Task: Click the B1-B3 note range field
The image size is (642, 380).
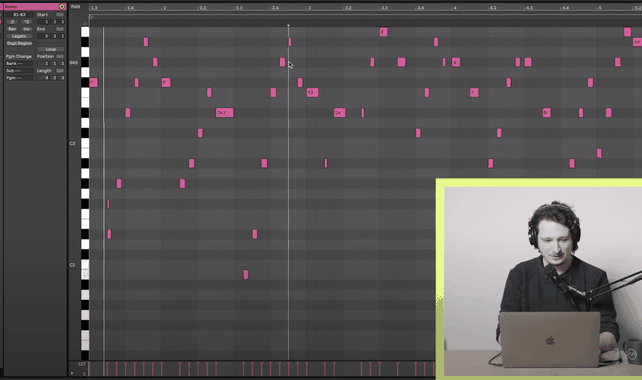Action: [x=19, y=15]
